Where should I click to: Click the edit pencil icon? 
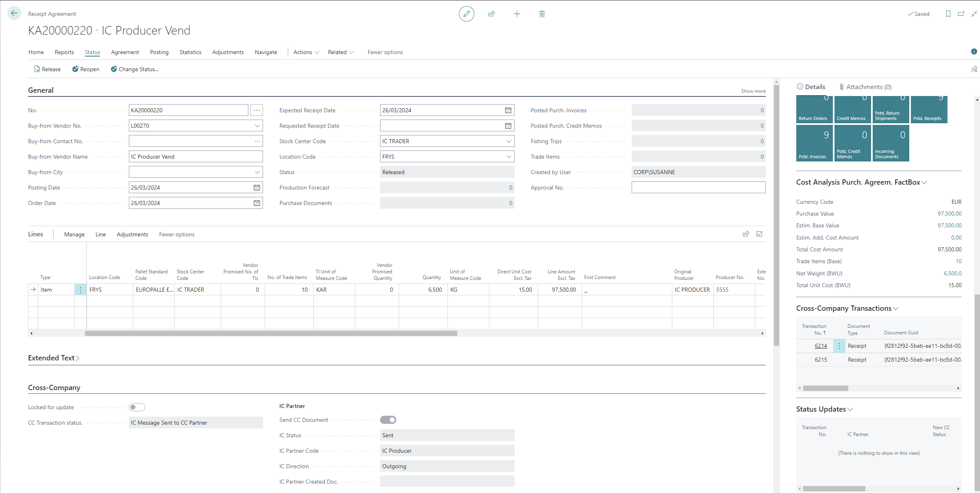tap(466, 14)
